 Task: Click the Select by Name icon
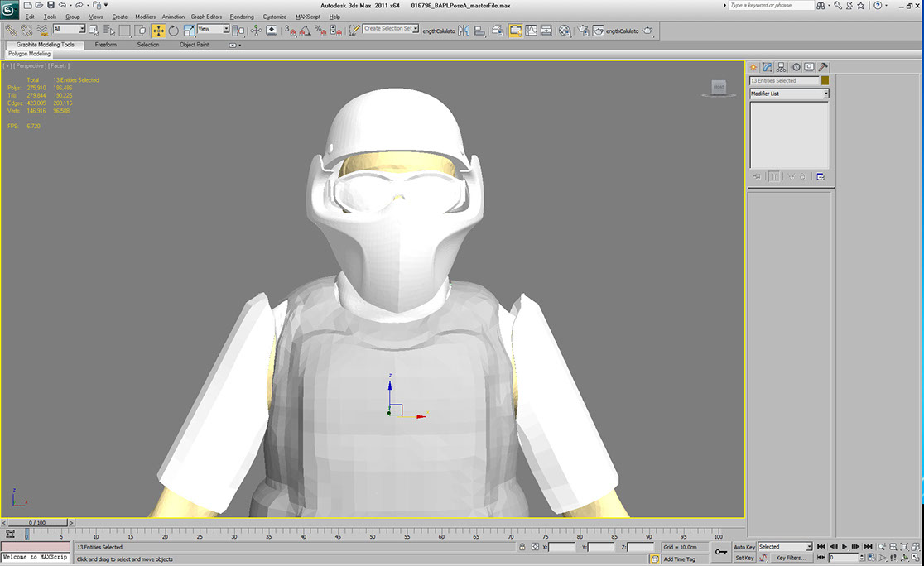108,31
